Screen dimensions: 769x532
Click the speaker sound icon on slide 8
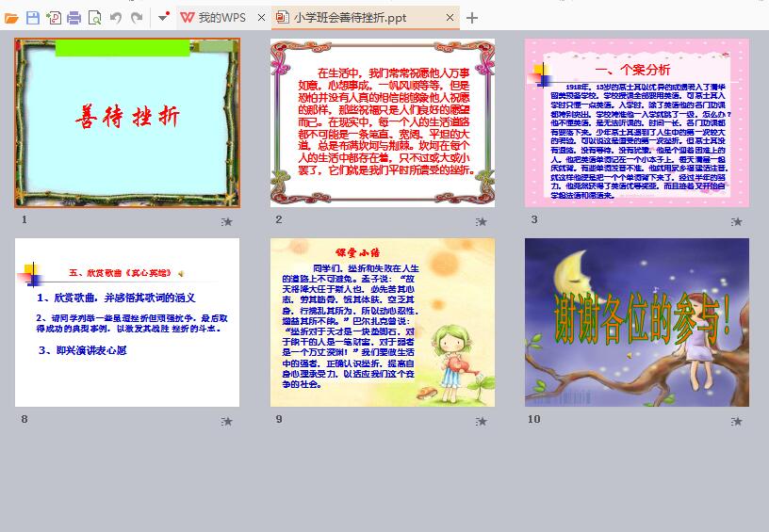(x=181, y=273)
